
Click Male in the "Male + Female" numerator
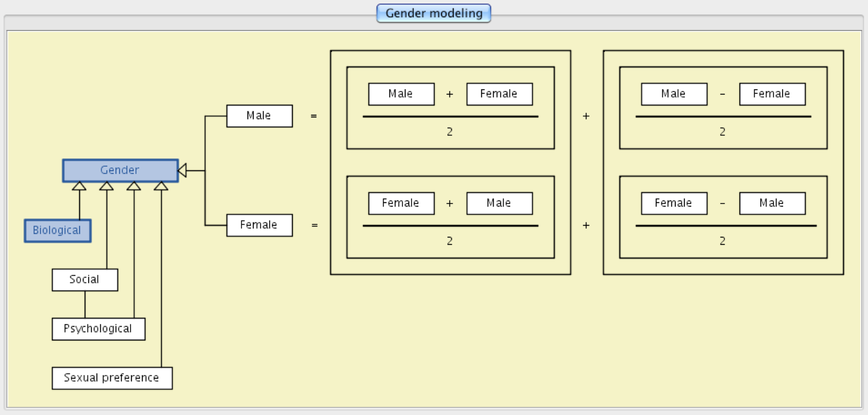pyautogui.click(x=401, y=94)
